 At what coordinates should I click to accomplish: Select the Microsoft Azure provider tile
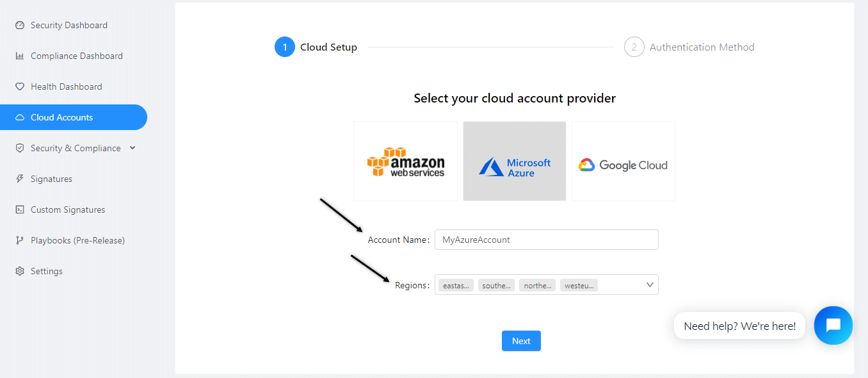pos(515,161)
